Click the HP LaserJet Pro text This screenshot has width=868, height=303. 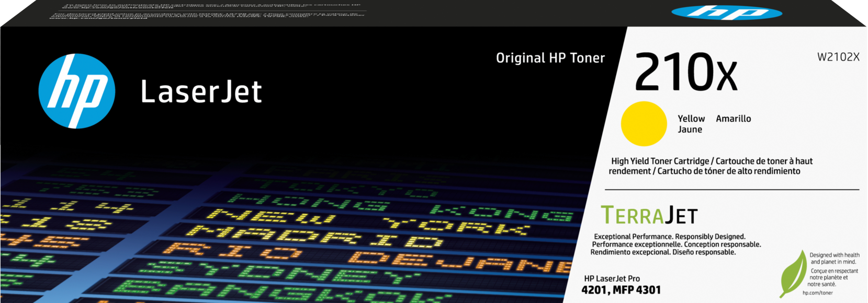[612, 278]
